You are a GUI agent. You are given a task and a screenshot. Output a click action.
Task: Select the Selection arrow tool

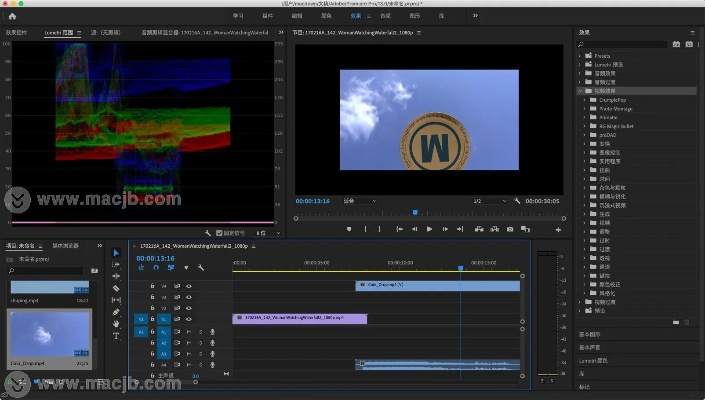tap(116, 253)
